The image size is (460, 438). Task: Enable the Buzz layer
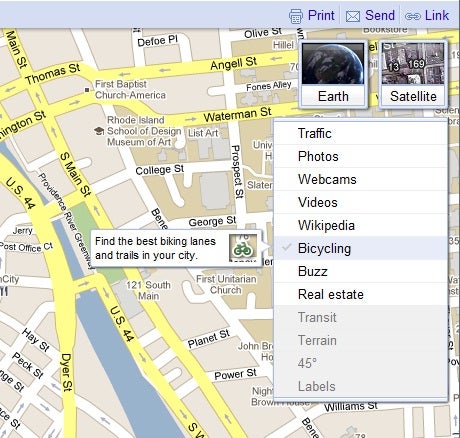(361, 271)
